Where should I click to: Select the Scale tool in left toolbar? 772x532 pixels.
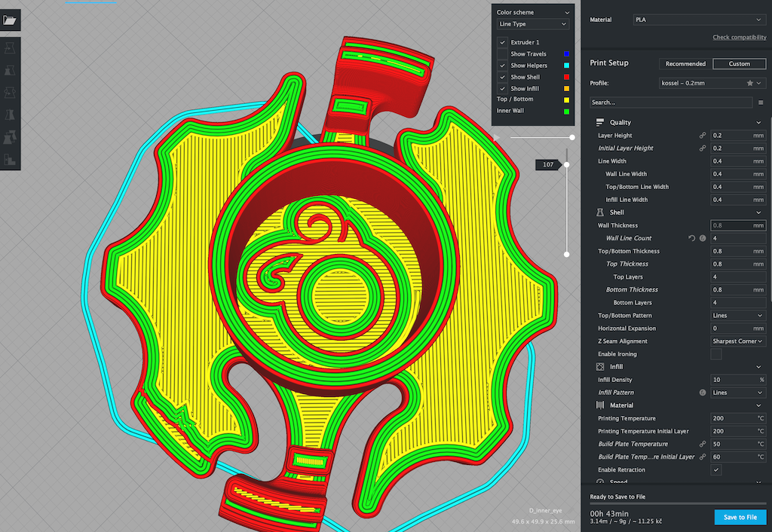click(10, 70)
